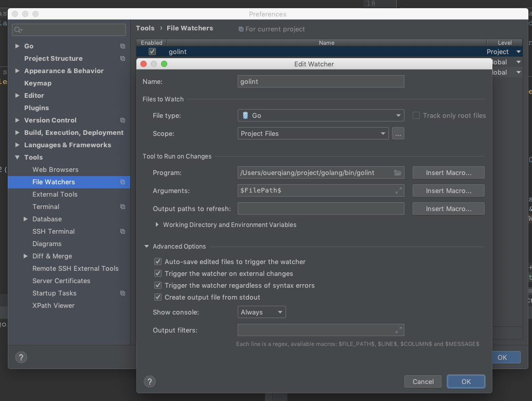Screen dimensions: 532x401
Task: Click the Program path input field
Action: [x=321, y=172]
